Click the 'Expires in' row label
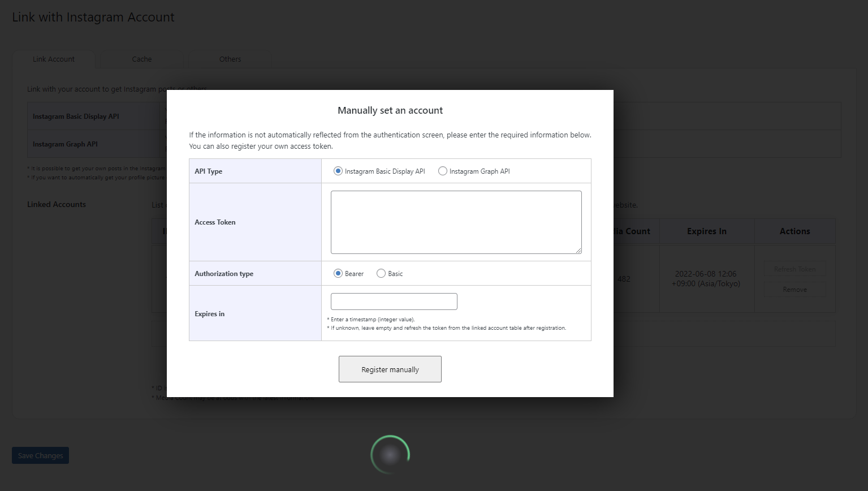Viewport: 868px width, 491px height. tap(210, 314)
